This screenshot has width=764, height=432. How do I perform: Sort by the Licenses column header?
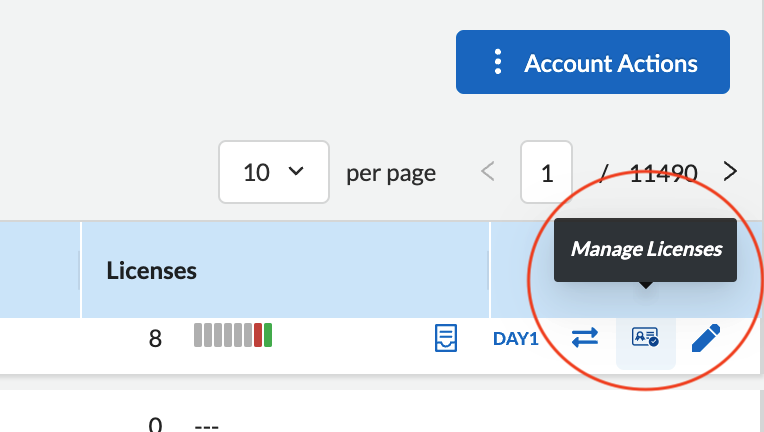pyautogui.click(x=151, y=270)
